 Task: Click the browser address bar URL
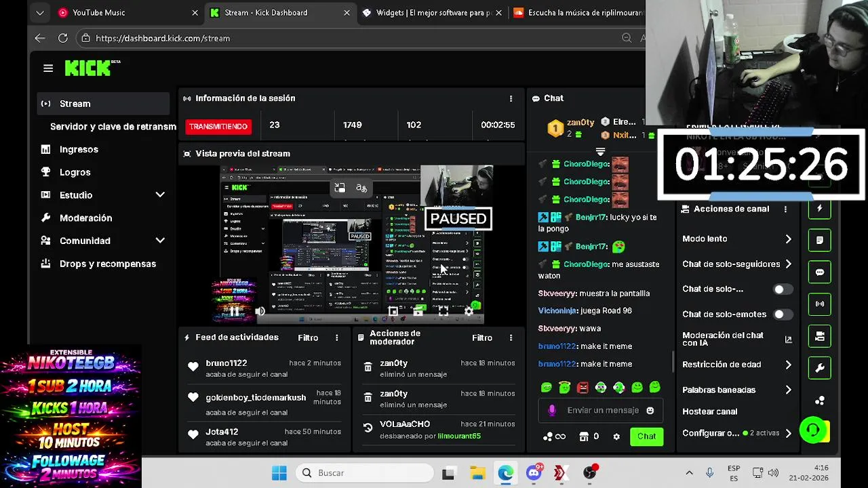pos(163,39)
